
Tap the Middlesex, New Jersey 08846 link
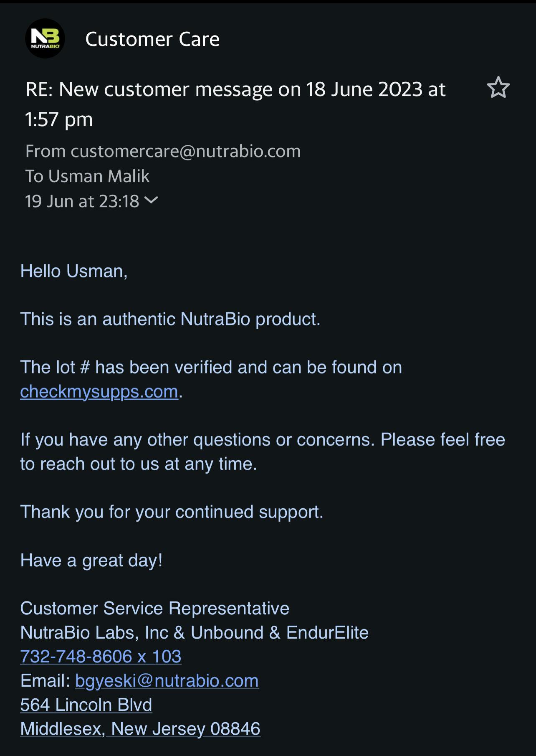pos(140,729)
